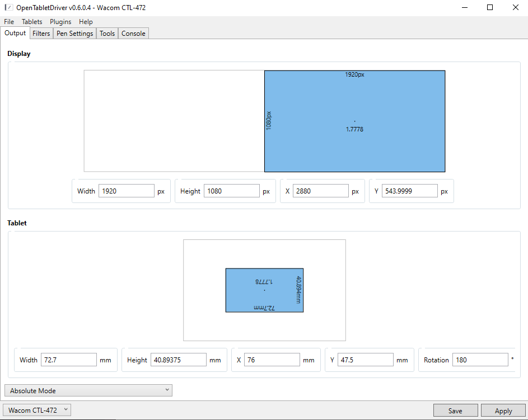Image resolution: width=528 pixels, height=420 pixels.
Task: Click the OpenTabletDriver title bar icon
Action: 8,7
